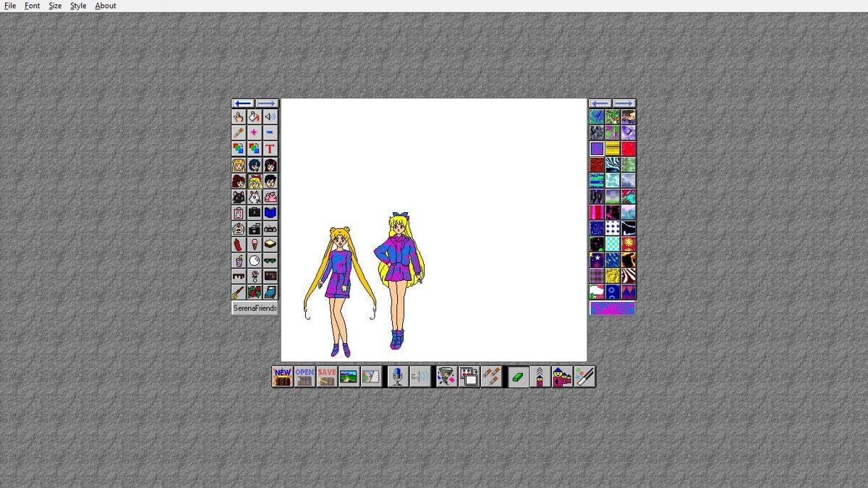Click the blue minus shrink tool
868x488 pixels.
tap(270, 132)
